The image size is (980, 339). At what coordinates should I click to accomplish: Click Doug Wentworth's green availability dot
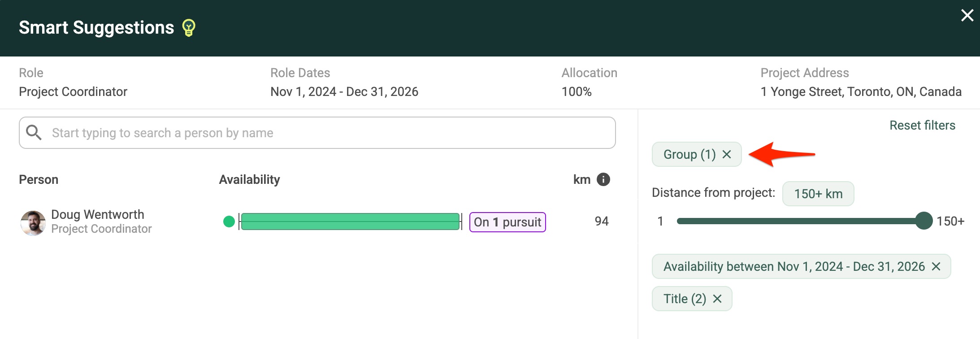229,222
